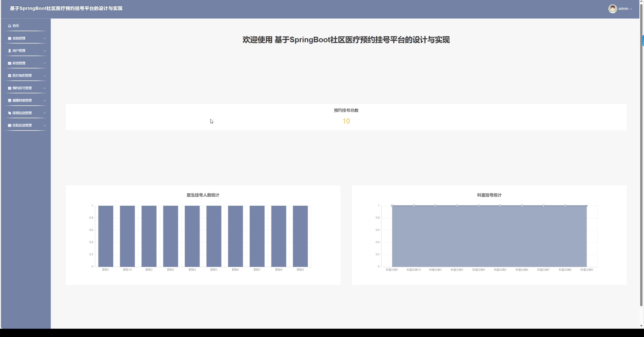The height and width of the screenshot is (337, 644).
Task: Click the 排班信息管理 crop-shaped icon
Action: tap(10, 113)
